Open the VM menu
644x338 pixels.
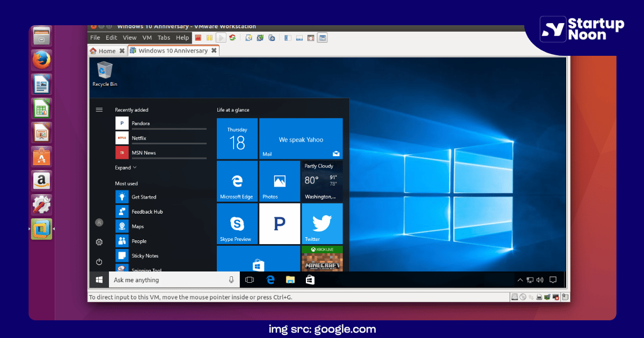coord(147,38)
